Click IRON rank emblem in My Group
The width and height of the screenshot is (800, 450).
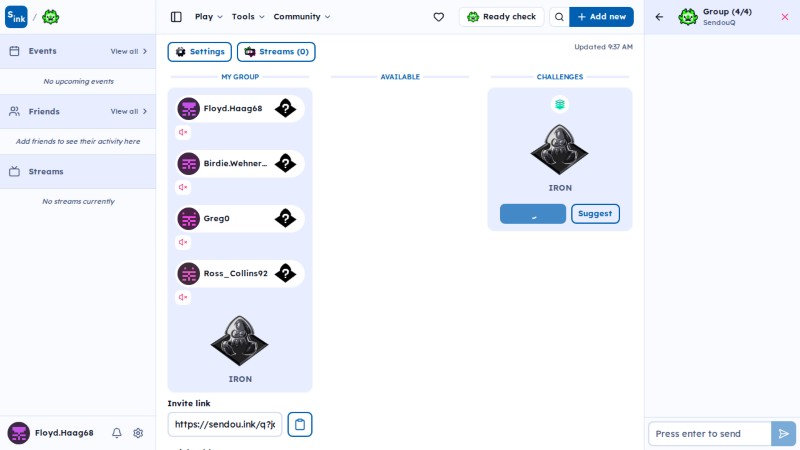tap(239, 341)
